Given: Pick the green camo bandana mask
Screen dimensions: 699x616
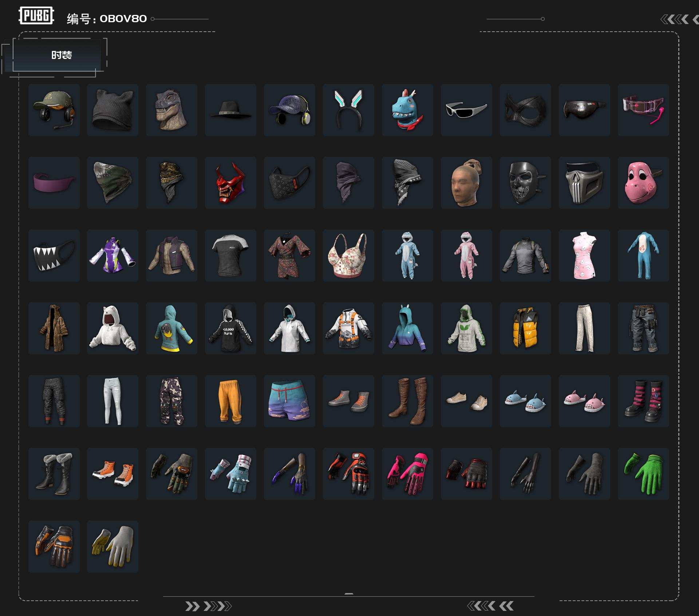Looking at the screenshot, I should pos(112,183).
